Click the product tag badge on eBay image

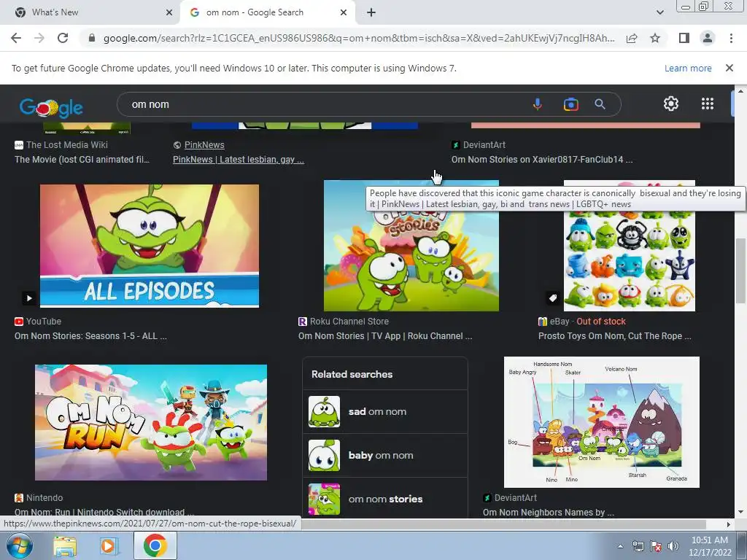click(x=553, y=298)
